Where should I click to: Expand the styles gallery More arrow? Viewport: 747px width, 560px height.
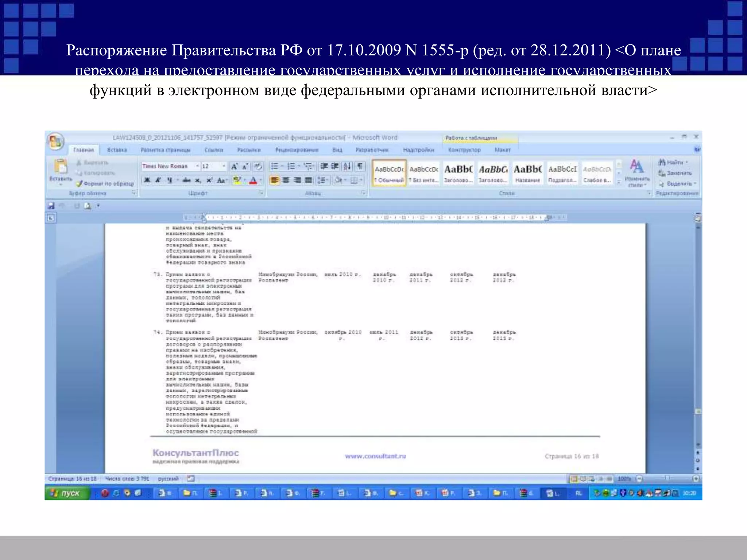tap(619, 182)
